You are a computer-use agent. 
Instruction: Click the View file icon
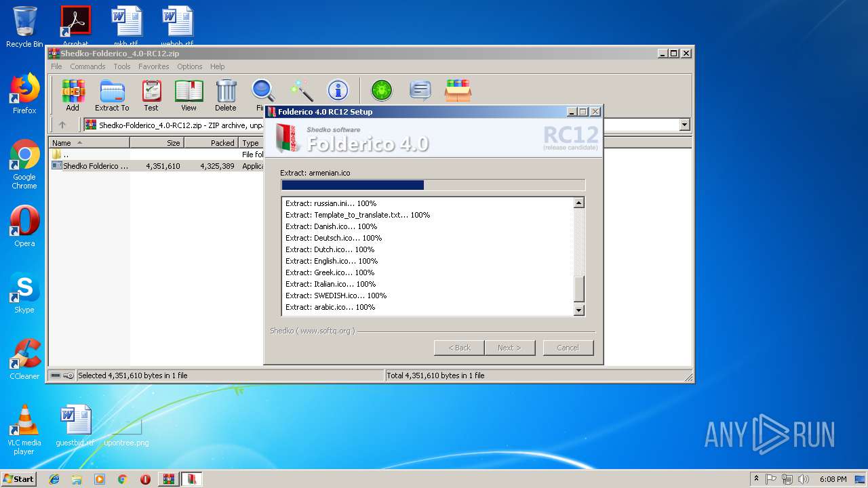(x=189, y=95)
